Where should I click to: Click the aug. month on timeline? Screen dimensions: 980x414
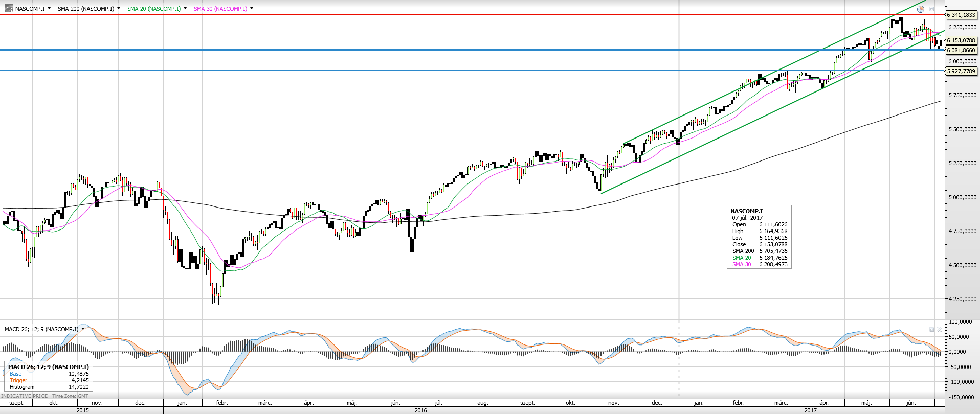click(482, 403)
